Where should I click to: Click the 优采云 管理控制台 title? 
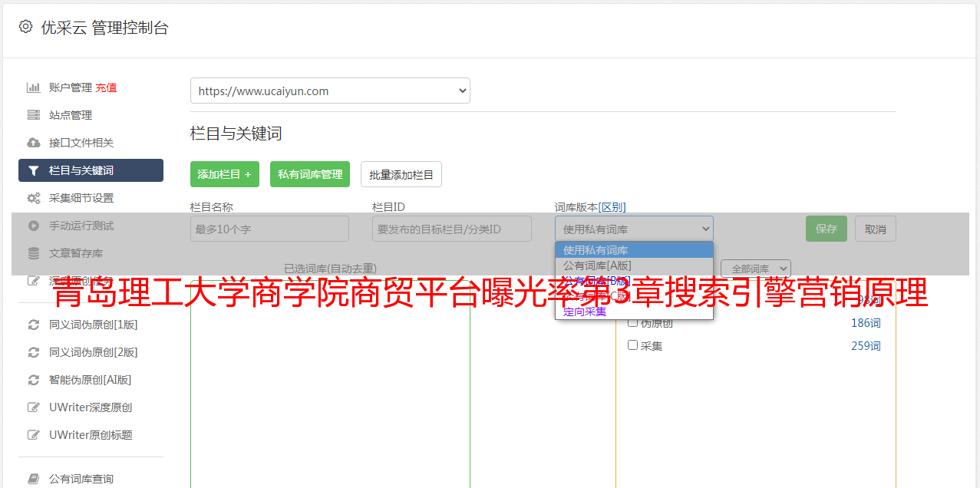[104, 28]
